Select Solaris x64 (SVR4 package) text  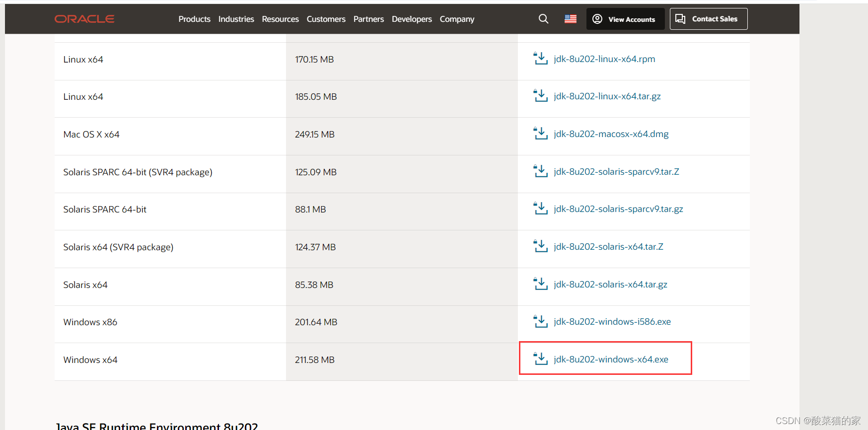point(118,247)
